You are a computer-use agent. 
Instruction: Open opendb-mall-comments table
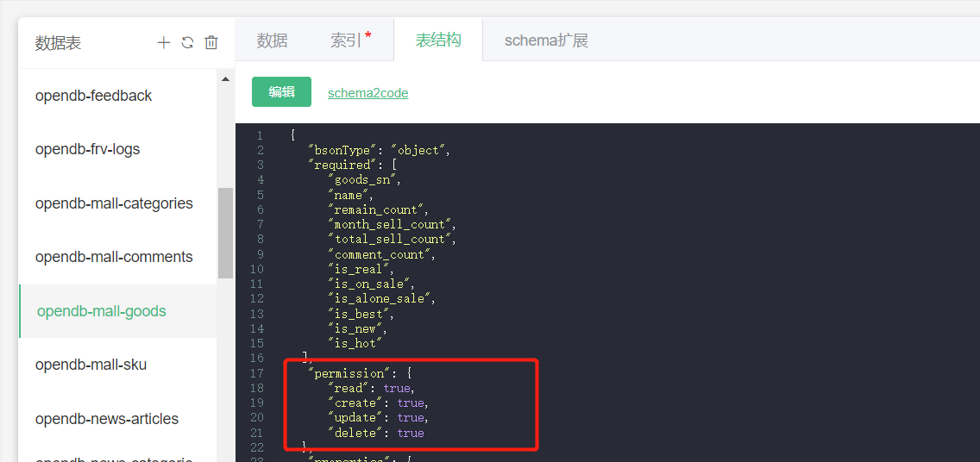[117, 257]
